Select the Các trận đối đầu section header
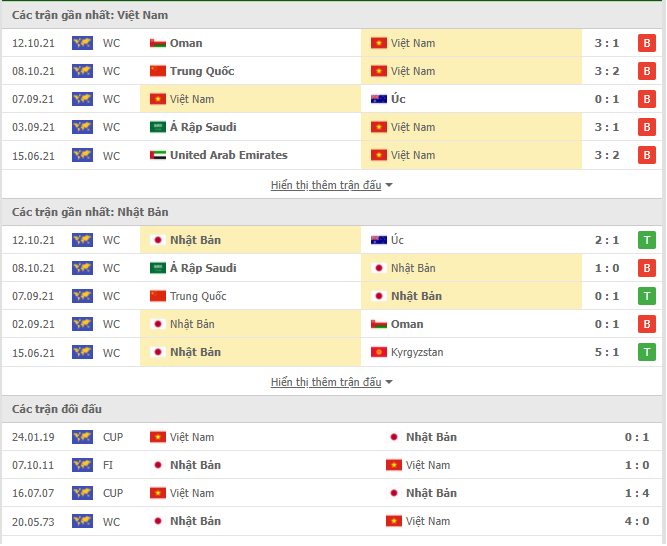Viewport: 667px width, 546px height. (332, 409)
